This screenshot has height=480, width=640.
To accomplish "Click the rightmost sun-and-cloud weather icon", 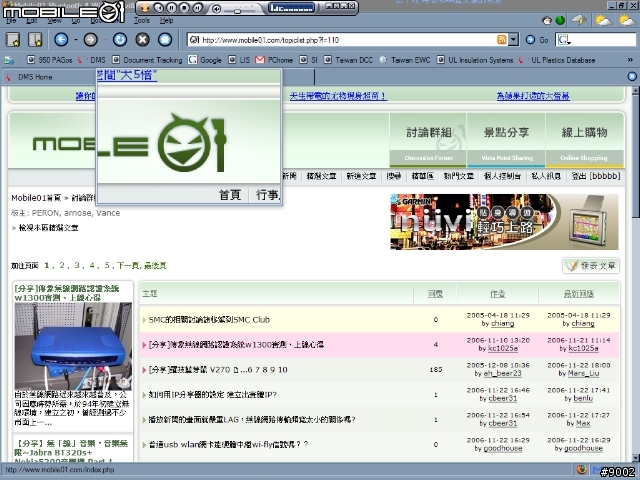I will [x=627, y=20].
